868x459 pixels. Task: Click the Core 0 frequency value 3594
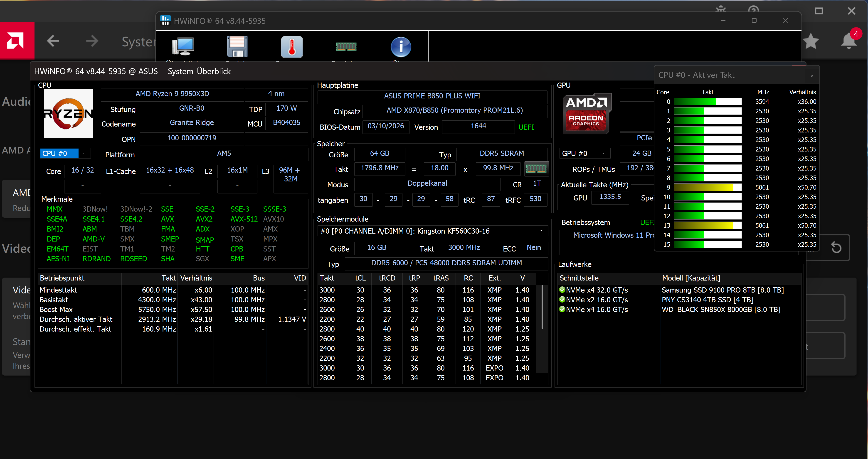pyautogui.click(x=762, y=102)
